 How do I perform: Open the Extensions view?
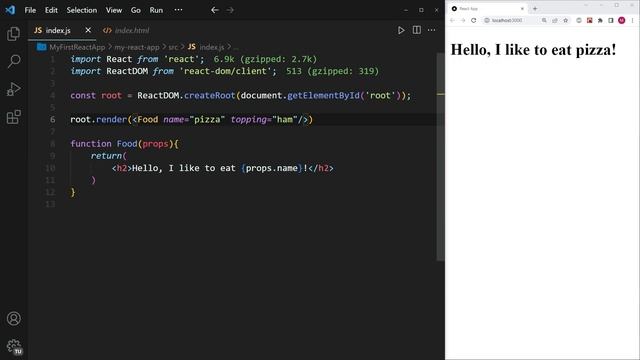13,117
